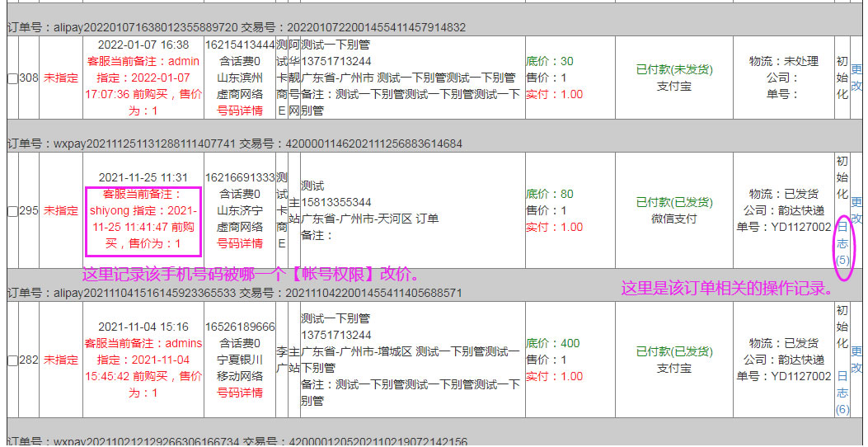This screenshot has height=447, width=868.
Task: Tick the checkbox for order 282
Action: click(12, 360)
